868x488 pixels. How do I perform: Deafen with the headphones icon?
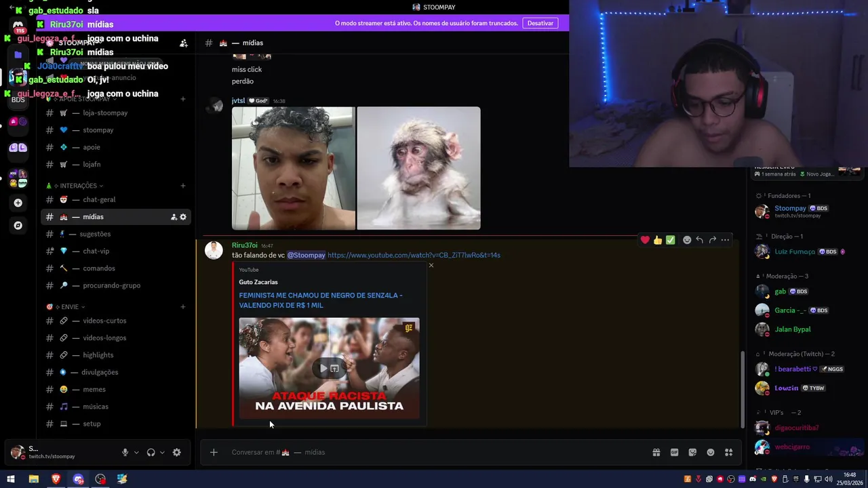(x=151, y=452)
